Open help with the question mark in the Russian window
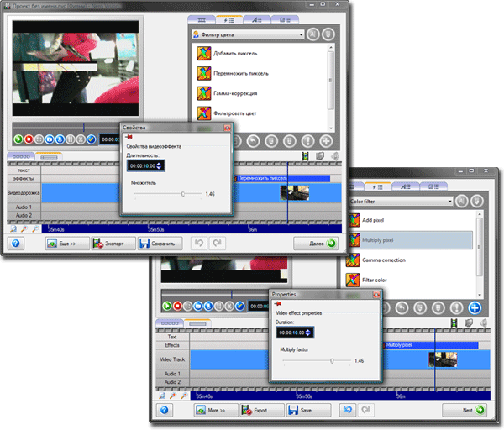 point(15,244)
